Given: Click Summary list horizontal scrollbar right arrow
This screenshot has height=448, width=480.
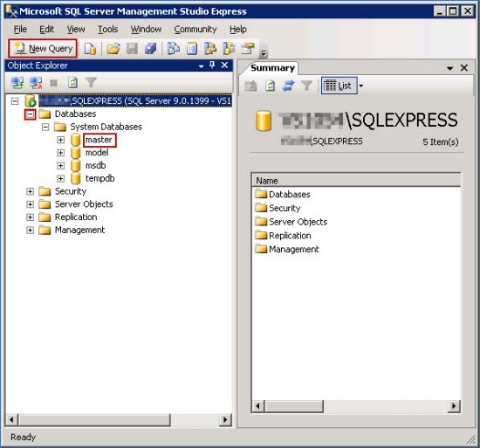Looking at the screenshot, I should 454,406.
